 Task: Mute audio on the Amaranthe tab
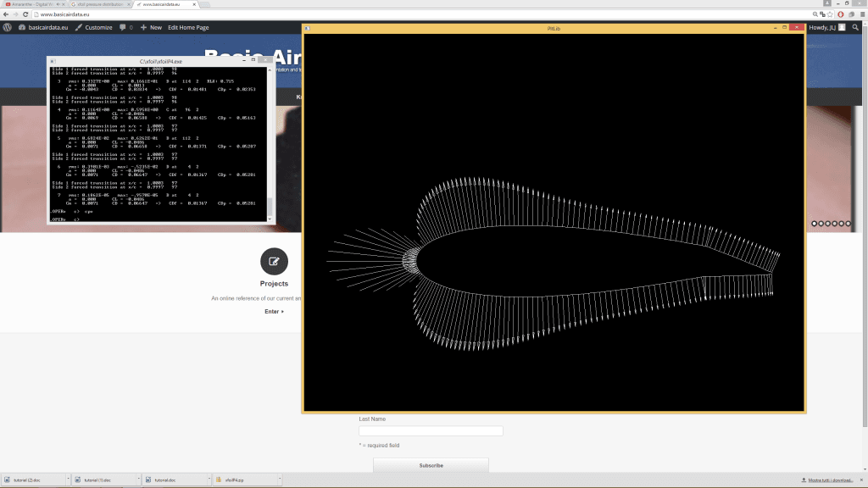[58, 4]
